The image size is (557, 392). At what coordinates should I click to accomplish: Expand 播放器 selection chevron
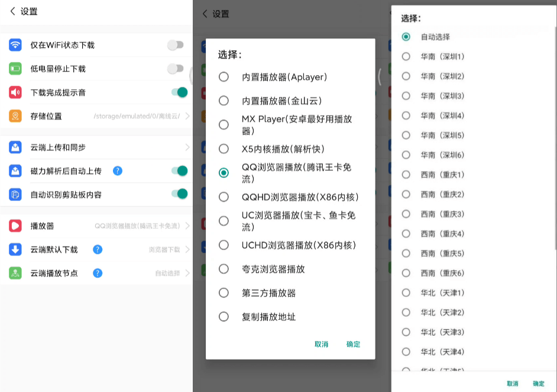coord(187,226)
